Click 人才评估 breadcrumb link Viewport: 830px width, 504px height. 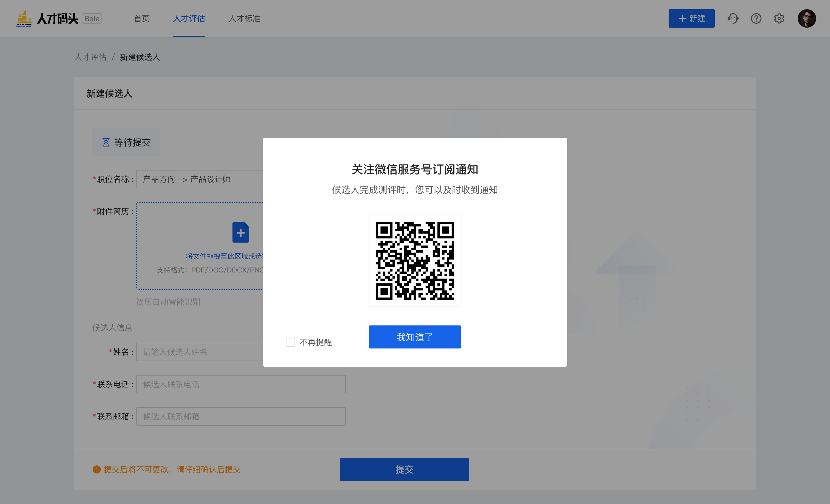[90, 57]
